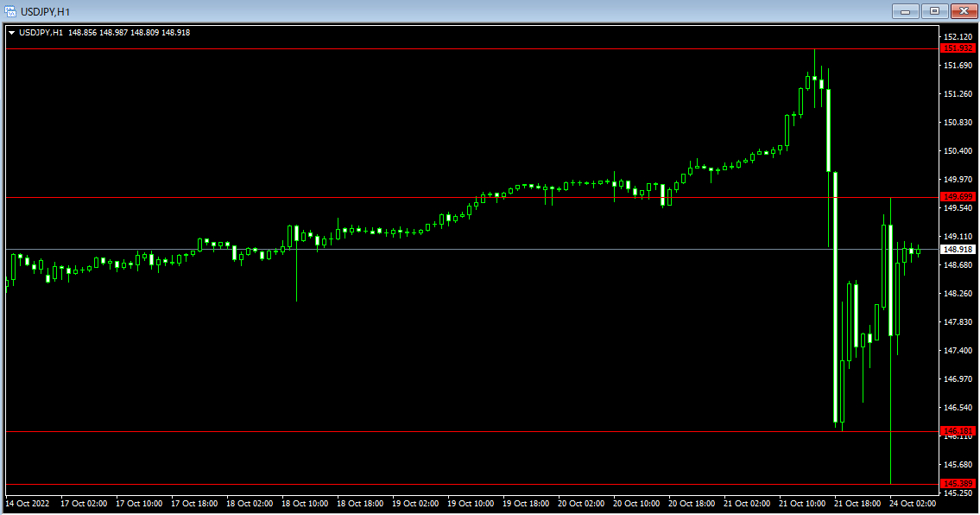Image resolution: width=980 pixels, height=515 pixels.
Task: Click the 17 Oct 18:00 time label
Action: [194, 504]
